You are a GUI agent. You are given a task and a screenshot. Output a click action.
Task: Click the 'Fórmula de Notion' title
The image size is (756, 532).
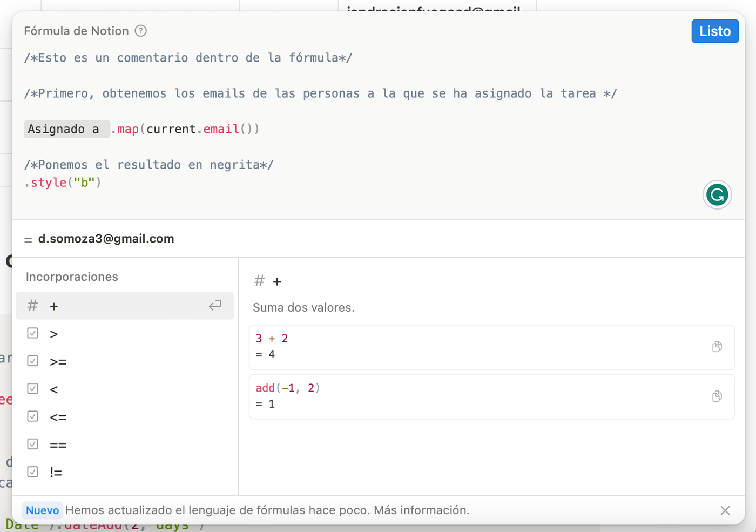[76, 31]
